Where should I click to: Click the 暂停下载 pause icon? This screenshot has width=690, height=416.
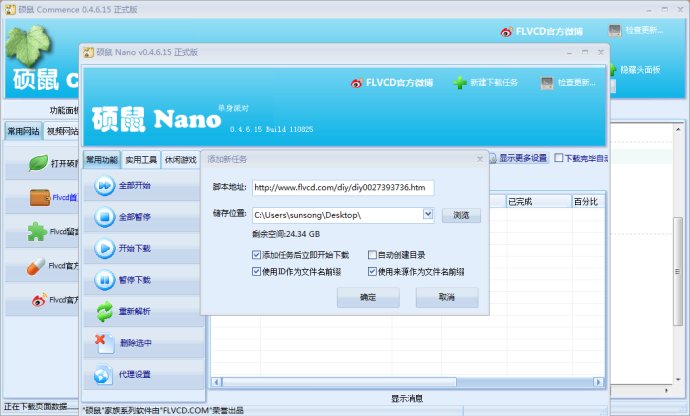click(104, 280)
